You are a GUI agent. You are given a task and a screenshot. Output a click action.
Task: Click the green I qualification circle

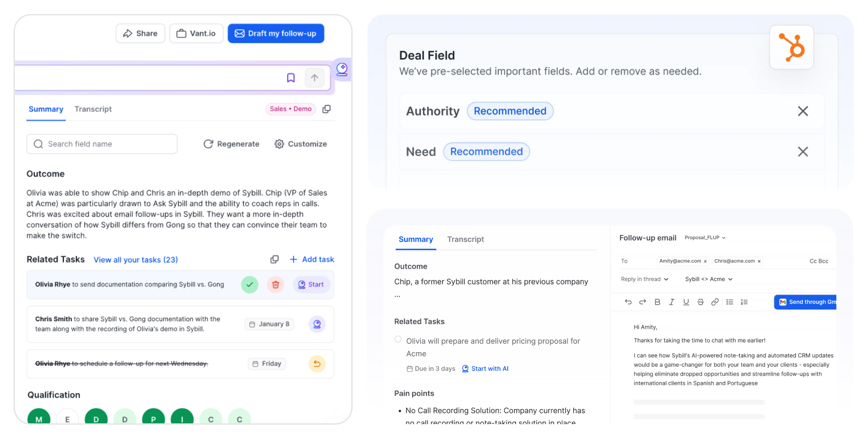[x=182, y=417]
